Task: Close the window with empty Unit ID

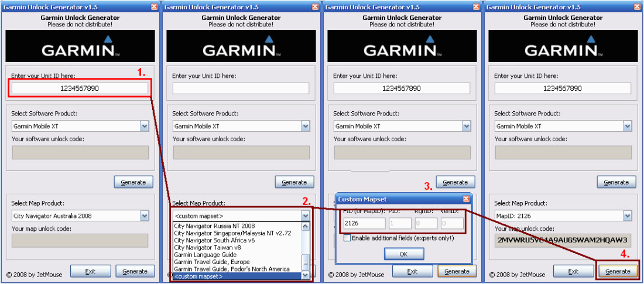Action: pyautogui.click(x=315, y=6)
